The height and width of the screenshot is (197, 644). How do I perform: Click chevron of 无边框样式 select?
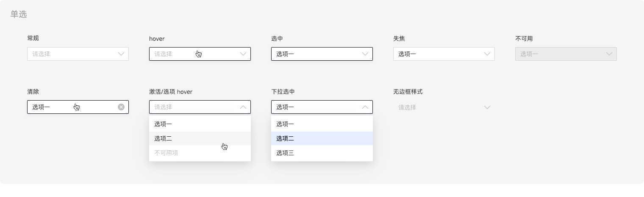pos(487,107)
